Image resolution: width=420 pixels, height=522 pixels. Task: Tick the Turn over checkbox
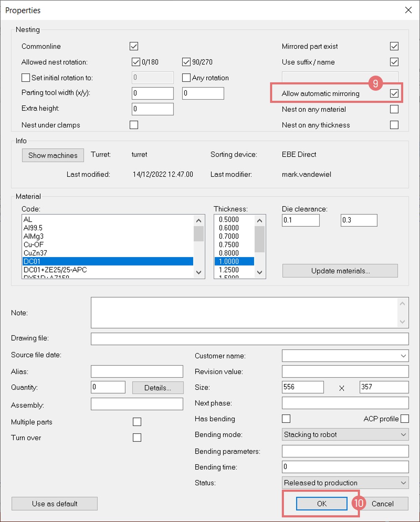[137, 438]
